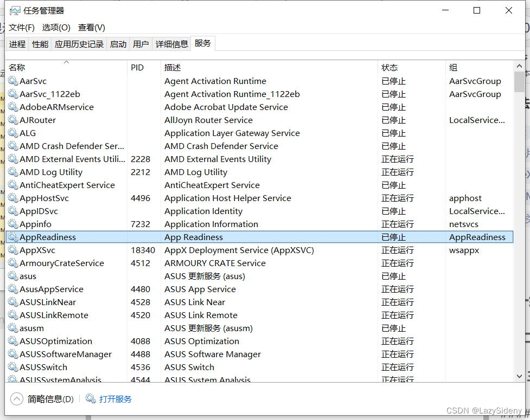Click the gear icon beside ASUSOptimization
The height and width of the screenshot is (420, 530).
13,341
